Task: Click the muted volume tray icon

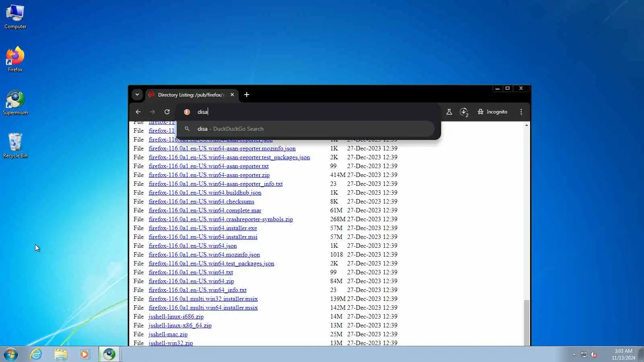Action: (594, 354)
